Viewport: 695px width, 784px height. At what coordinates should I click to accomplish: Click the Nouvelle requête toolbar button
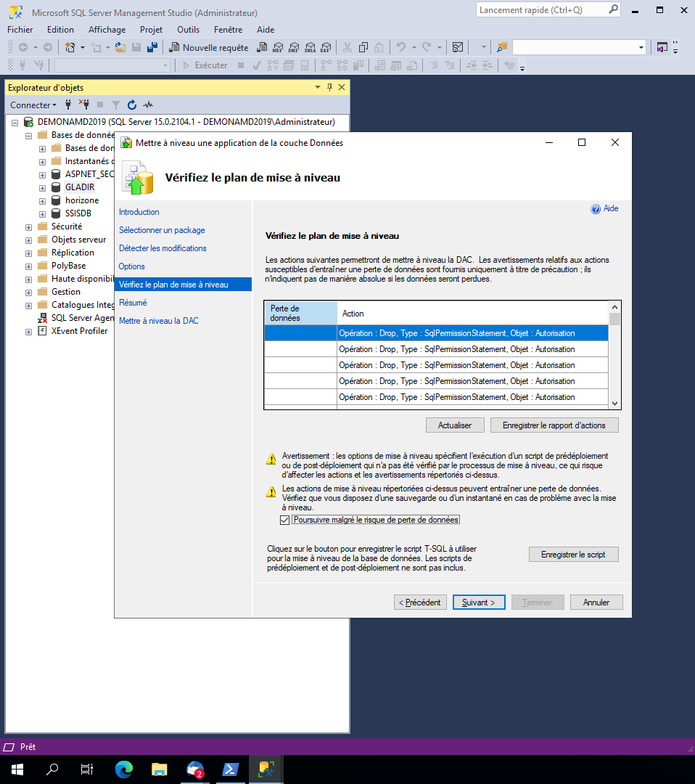tap(209, 47)
